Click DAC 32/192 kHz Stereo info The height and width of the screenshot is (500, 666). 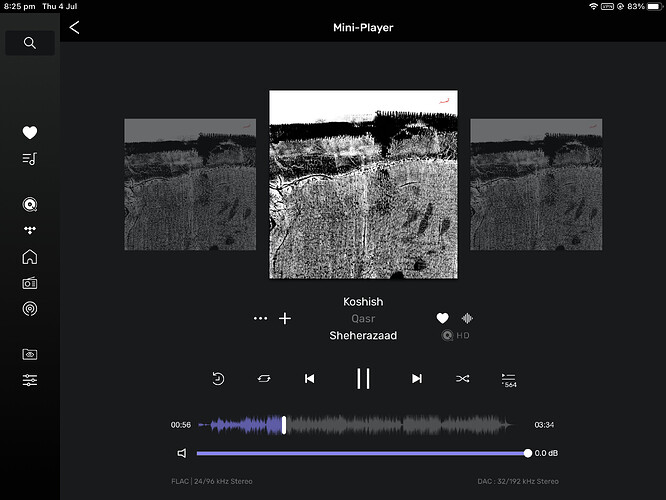[x=518, y=481]
